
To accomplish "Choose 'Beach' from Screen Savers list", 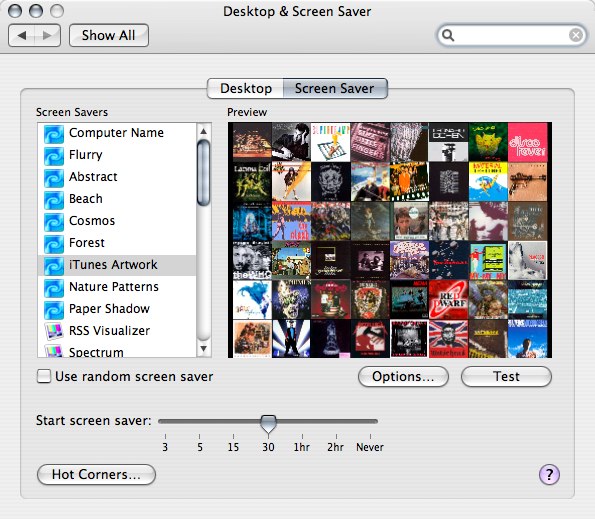I will pyautogui.click(x=117, y=199).
